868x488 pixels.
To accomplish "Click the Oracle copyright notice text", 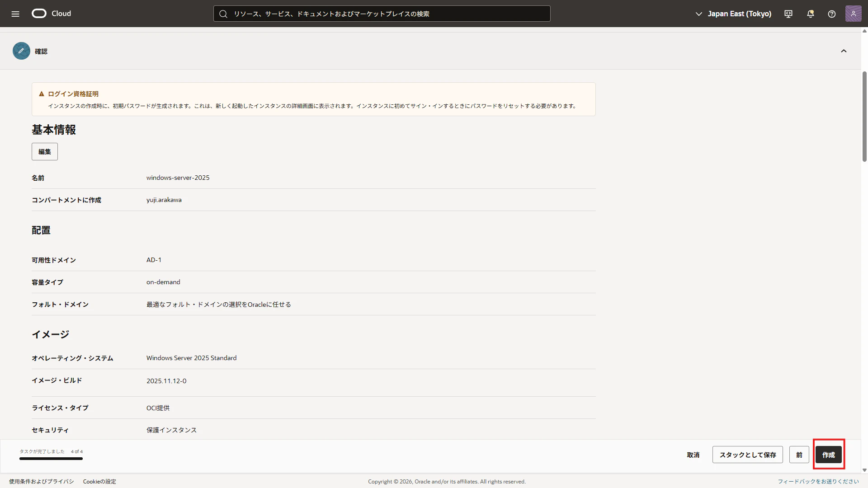I will pos(447,482).
